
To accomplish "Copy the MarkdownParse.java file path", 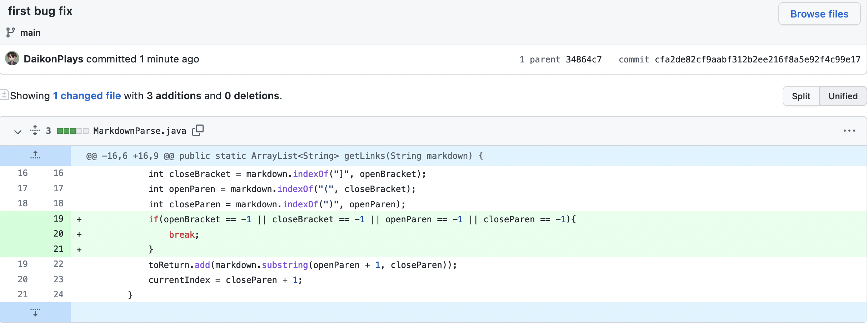I will click(198, 130).
